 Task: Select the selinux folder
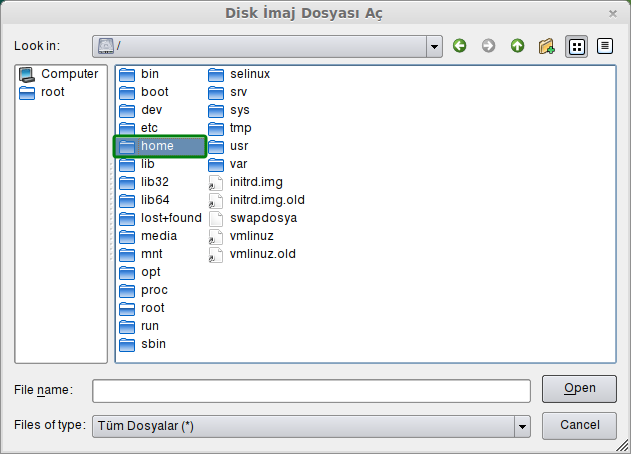pyautogui.click(x=239, y=74)
